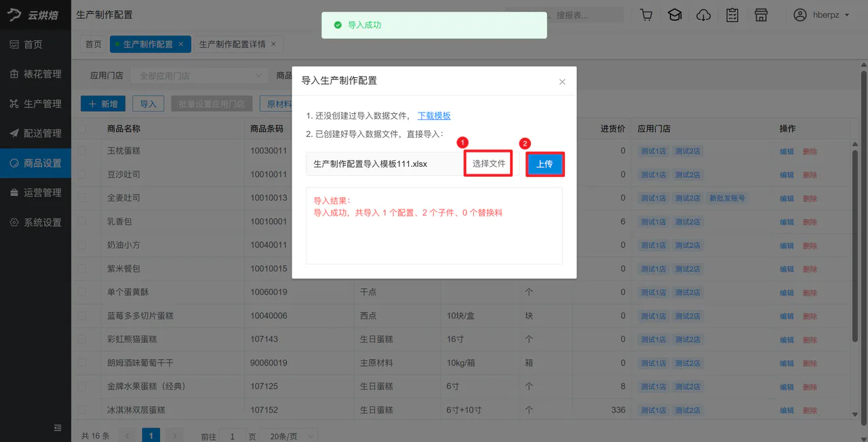868x442 pixels.
Task: Check the 单个蛋黄酥 row checkbox
Action: click(82, 292)
